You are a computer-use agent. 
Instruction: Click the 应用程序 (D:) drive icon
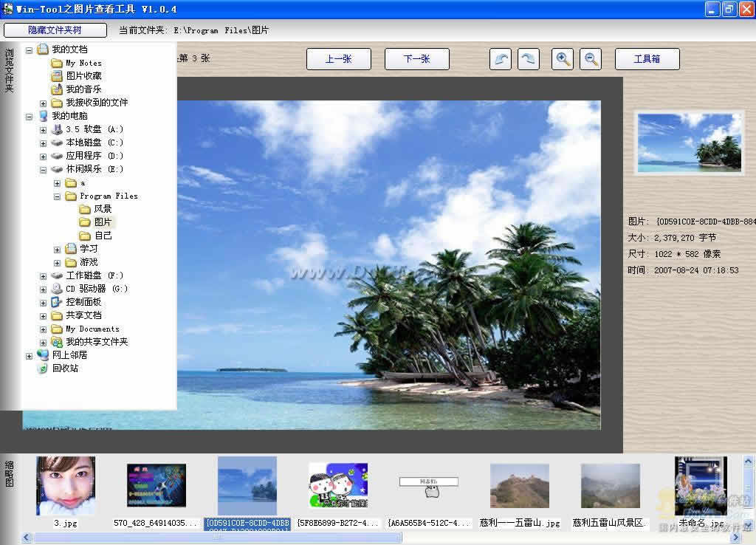click(x=57, y=156)
